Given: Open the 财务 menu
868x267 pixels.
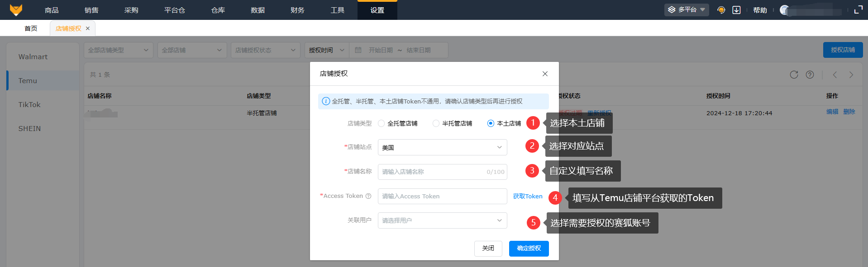Looking at the screenshot, I should [298, 10].
